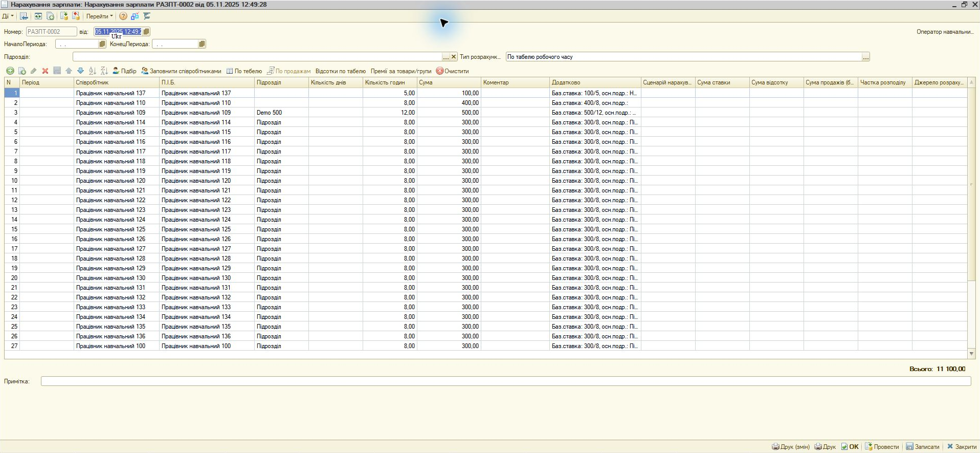Open Тип розрахунку selection ellipsis button
Screen dimensions: 980x453
click(x=865, y=57)
